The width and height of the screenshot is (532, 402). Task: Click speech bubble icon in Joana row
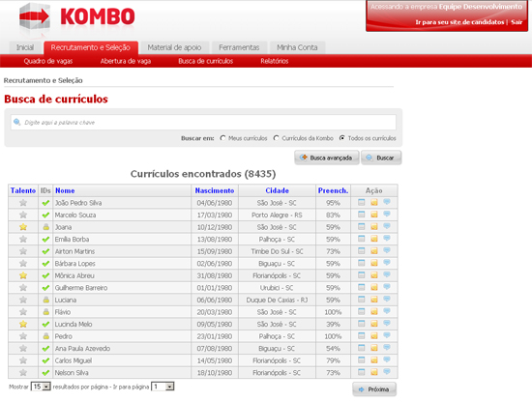point(387,226)
